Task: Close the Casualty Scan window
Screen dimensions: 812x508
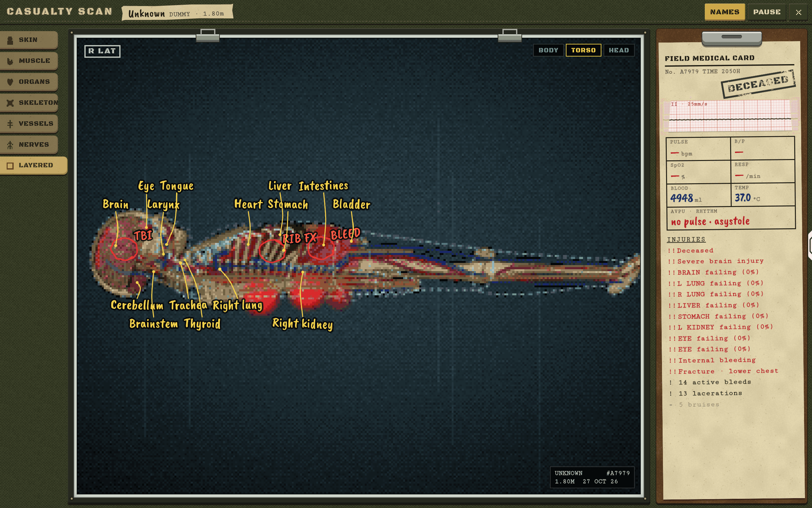Action: (x=798, y=12)
